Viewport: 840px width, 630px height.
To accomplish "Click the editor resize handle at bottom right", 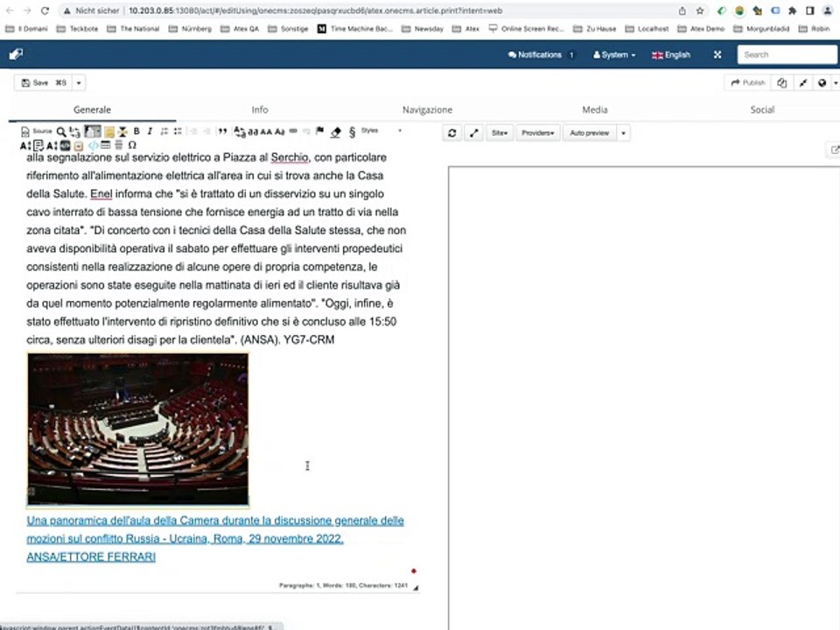I will click(x=416, y=587).
